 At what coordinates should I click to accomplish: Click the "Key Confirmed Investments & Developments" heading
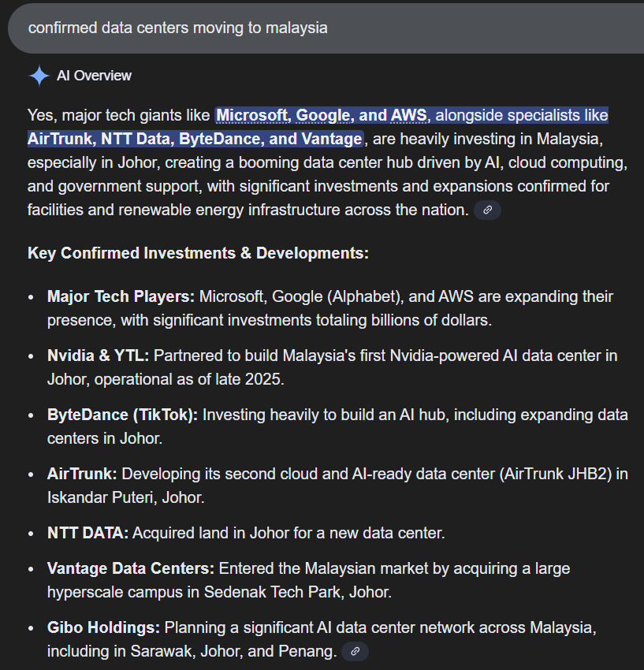pos(198,254)
